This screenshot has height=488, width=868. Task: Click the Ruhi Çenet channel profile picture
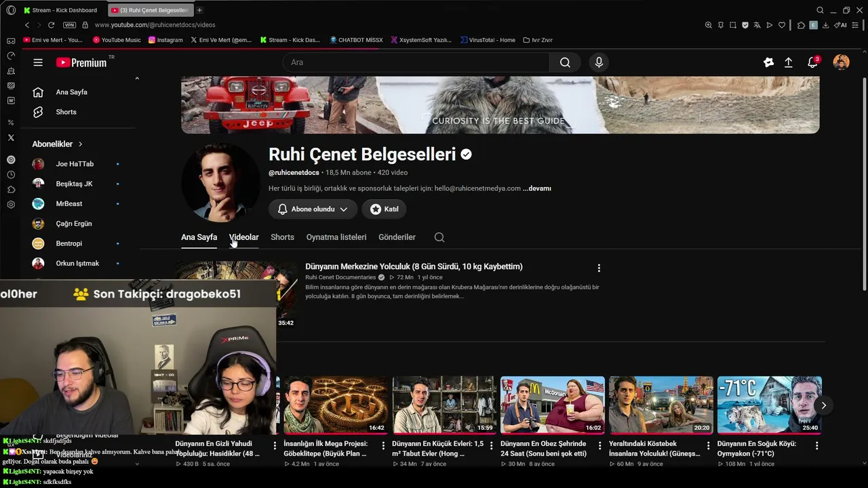click(220, 182)
